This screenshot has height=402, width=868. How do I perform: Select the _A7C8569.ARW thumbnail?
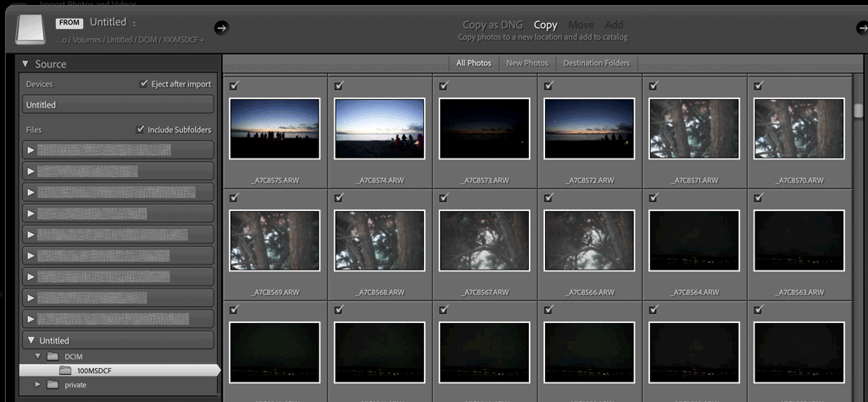click(x=275, y=240)
